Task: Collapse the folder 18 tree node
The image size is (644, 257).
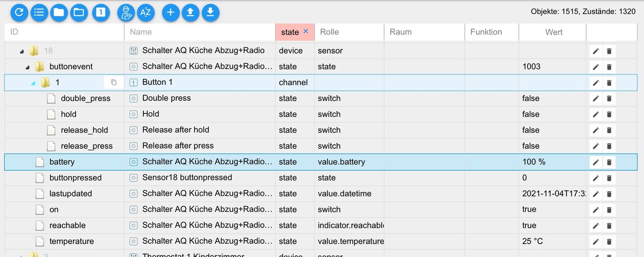Action: [22, 52]
